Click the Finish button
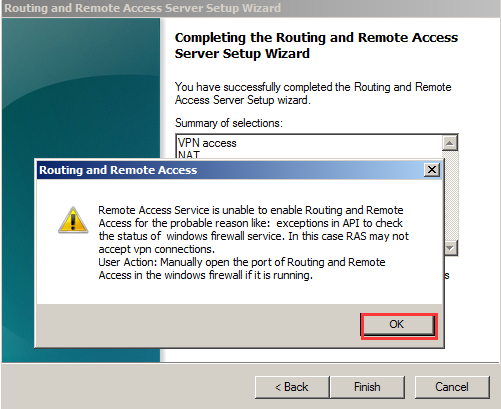 pos(367,387)
